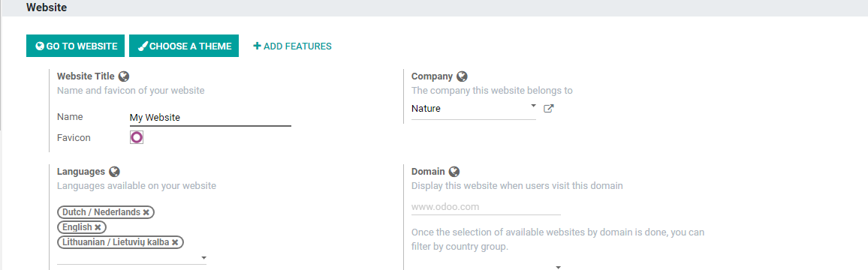Remove the Dutch / Nederlands language tag
This screenshot has width=868, height=270.
pyautogui.click(x=146, y=212)
